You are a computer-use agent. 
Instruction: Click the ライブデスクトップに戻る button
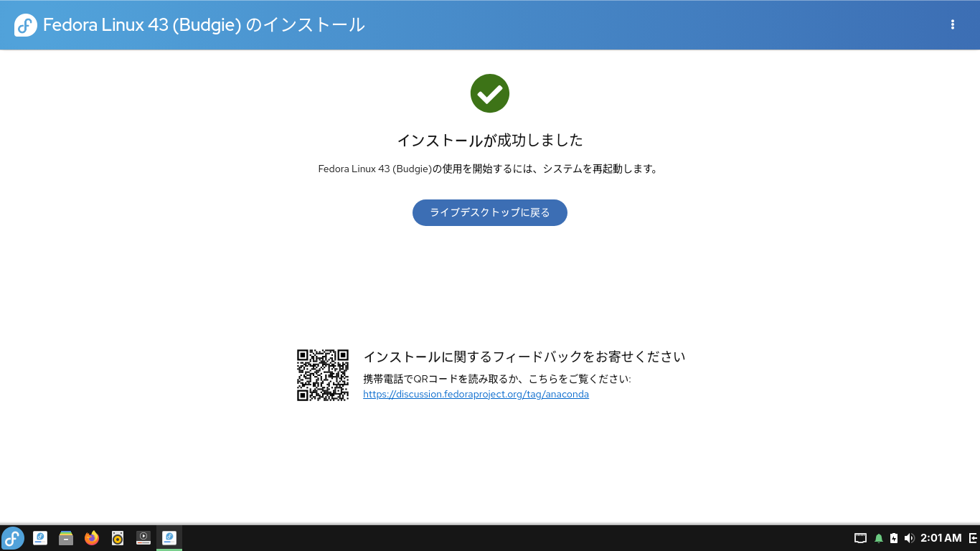pyautogui.click(x=490, y=212)
